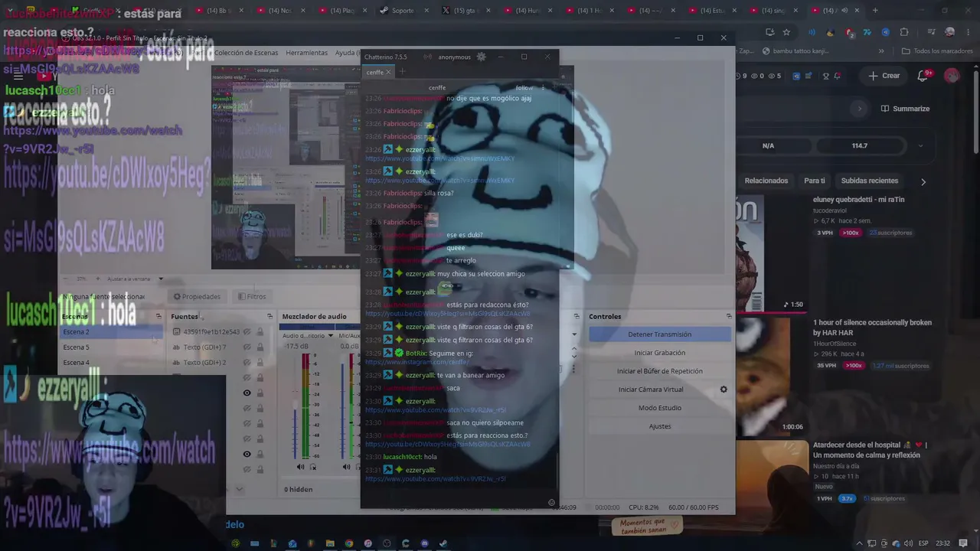Open YouTube notifications bell
980x551 pixels.
(x=923, y=76)
